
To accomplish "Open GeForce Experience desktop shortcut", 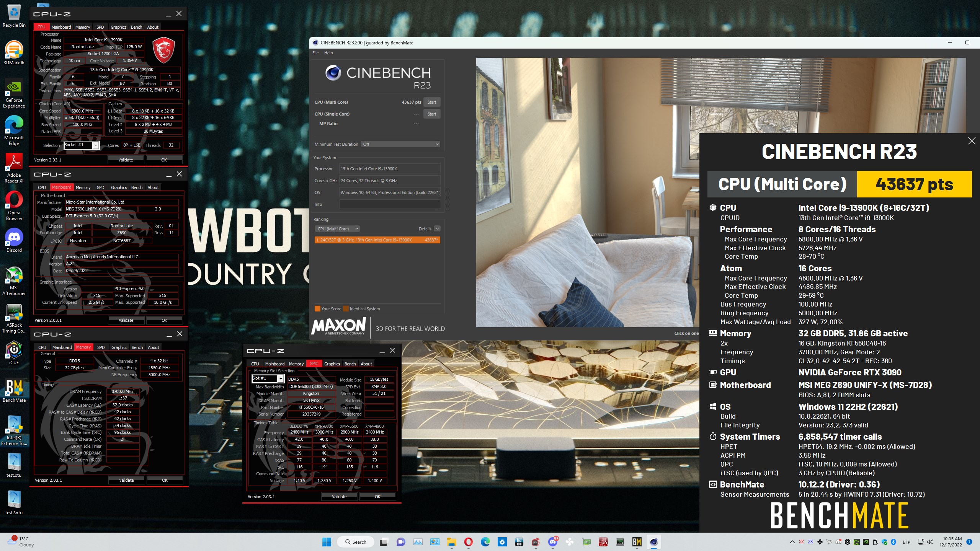I will pos(14,93).
